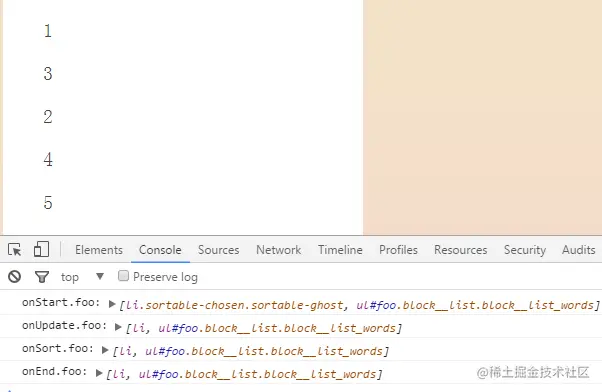The width and height of the screenshot is (602, 392).
Task: Open the top frame context dropdown
Action: 82,277
